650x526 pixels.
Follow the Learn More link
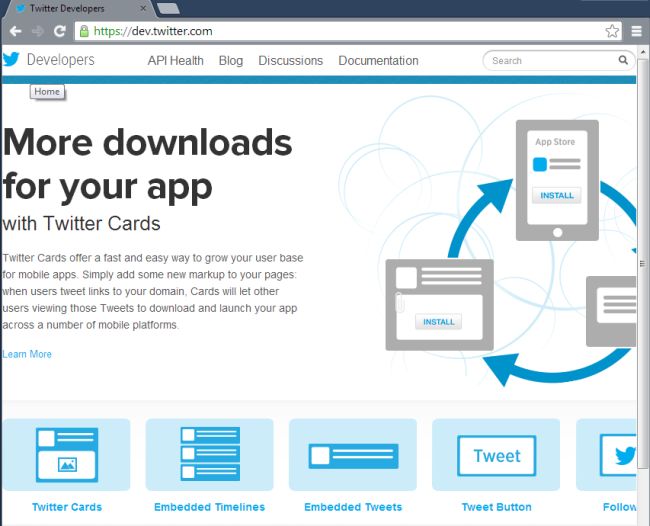point(27,354)
